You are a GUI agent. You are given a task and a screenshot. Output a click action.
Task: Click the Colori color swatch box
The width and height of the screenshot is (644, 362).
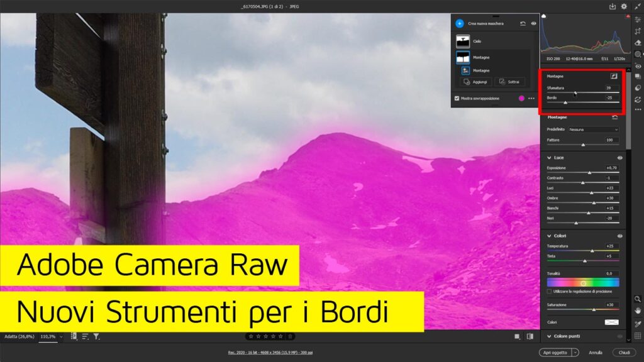click(x=611, y=322)
